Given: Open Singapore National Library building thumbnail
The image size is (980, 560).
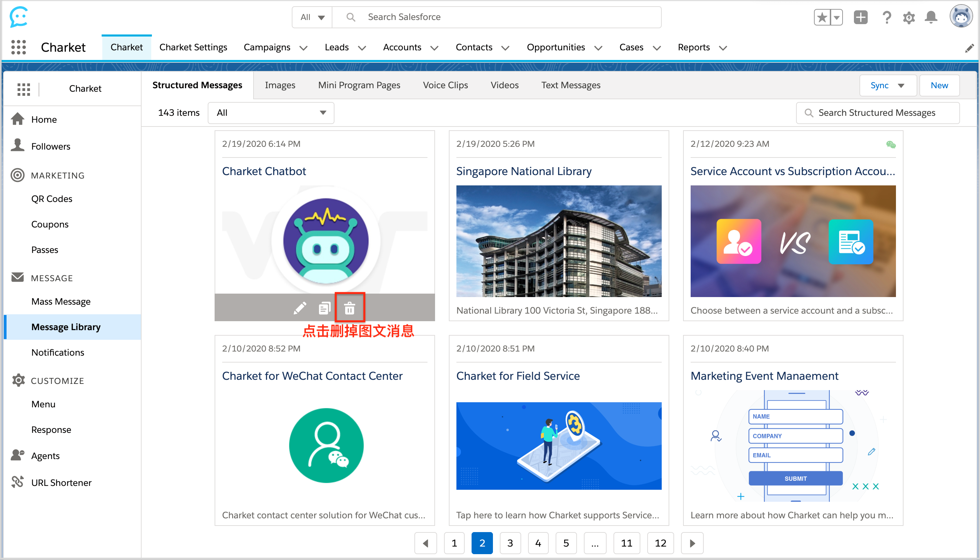Looking at the screenshot, I should click(x=559, y=241).
